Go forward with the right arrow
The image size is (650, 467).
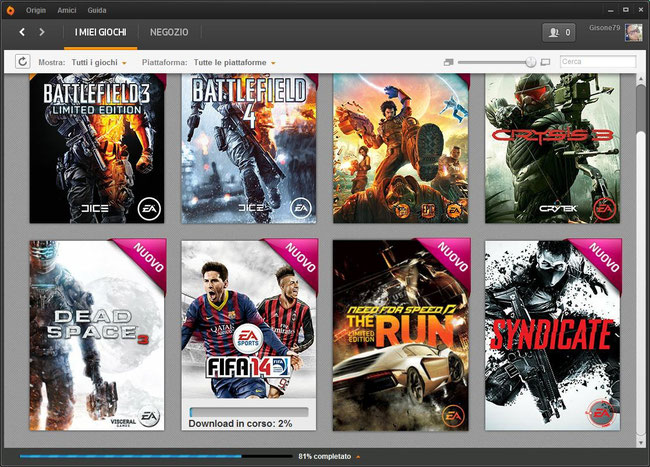pos(41,32)
